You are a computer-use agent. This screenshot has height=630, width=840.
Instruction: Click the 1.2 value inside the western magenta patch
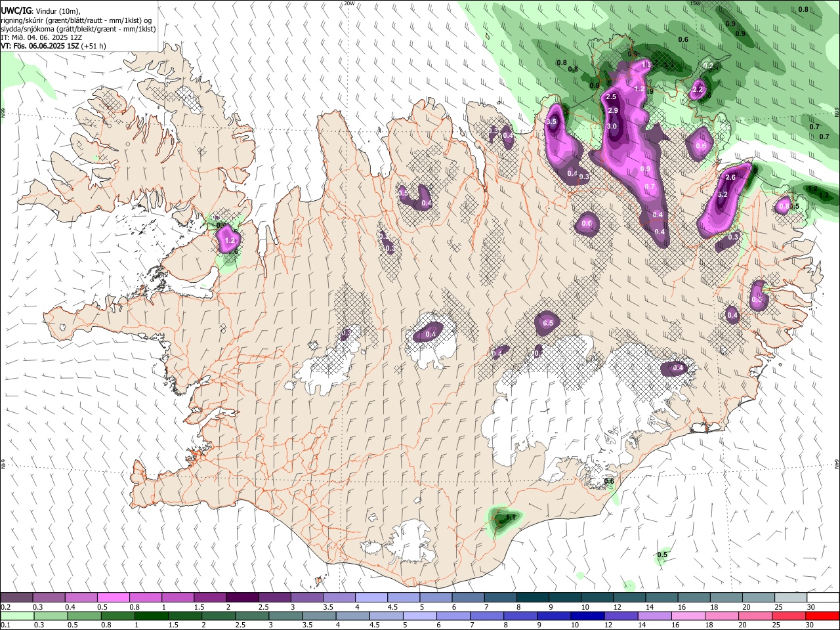pyautogui.click(x=230, y=241)
